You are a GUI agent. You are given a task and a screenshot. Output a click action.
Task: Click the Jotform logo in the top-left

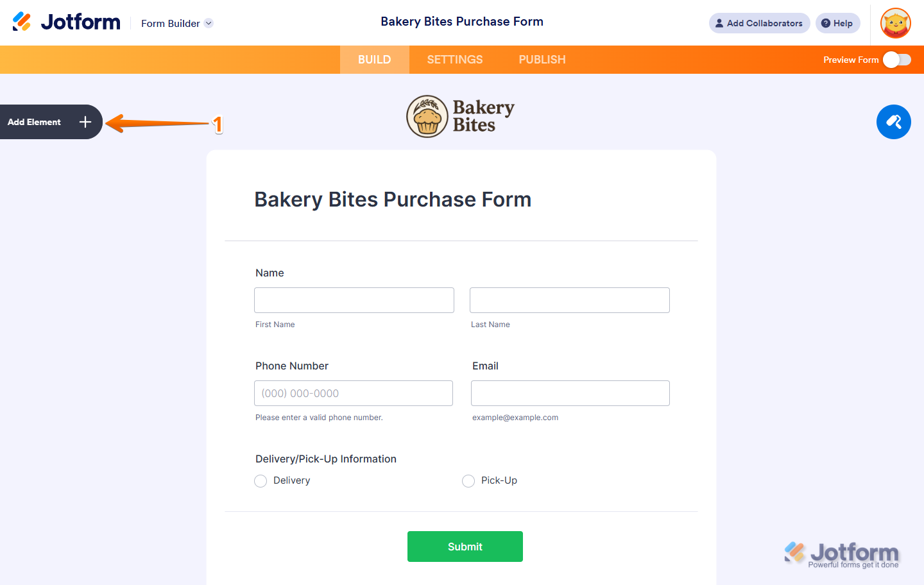point(67,21)
